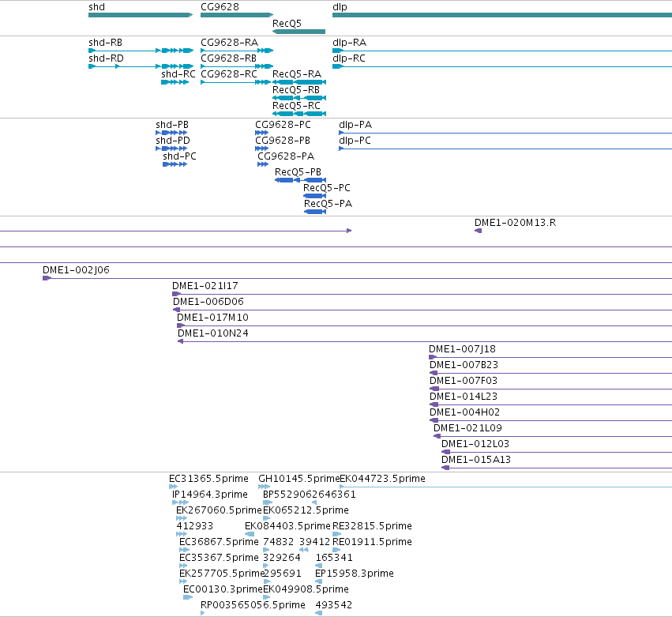Click the dlp-PA protein label
This screenshot has width=672, height=617.
(x=355, y=125)
